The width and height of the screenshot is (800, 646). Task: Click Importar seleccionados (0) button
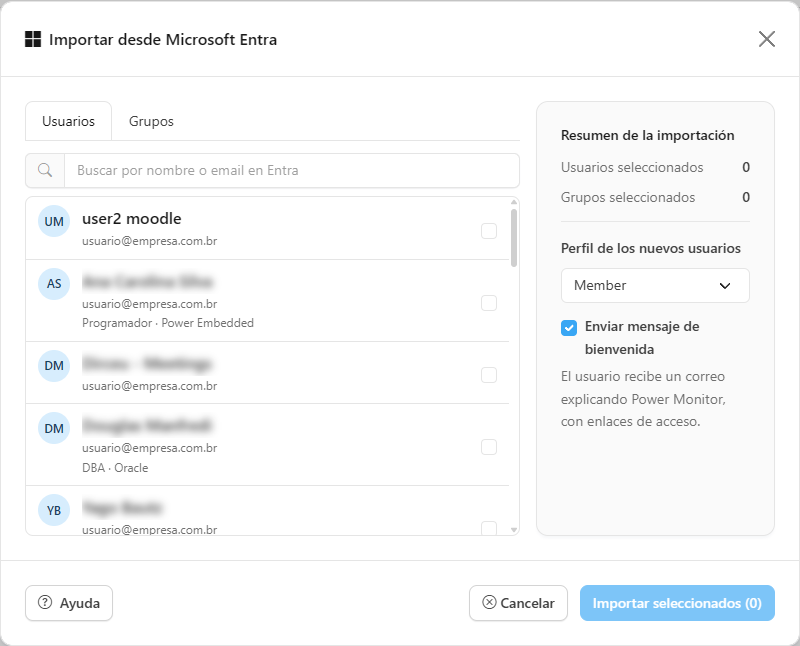click(x=677, y=603)
